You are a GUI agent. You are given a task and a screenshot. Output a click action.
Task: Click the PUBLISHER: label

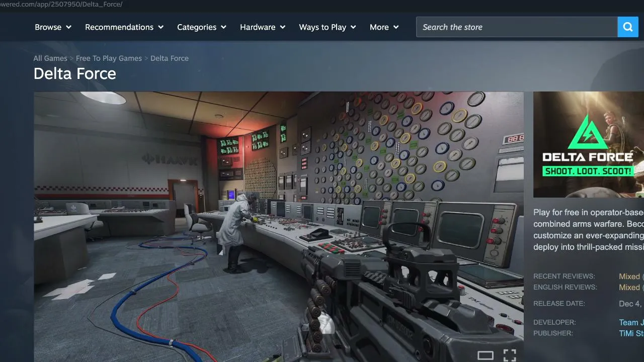(x=553, y=333)
